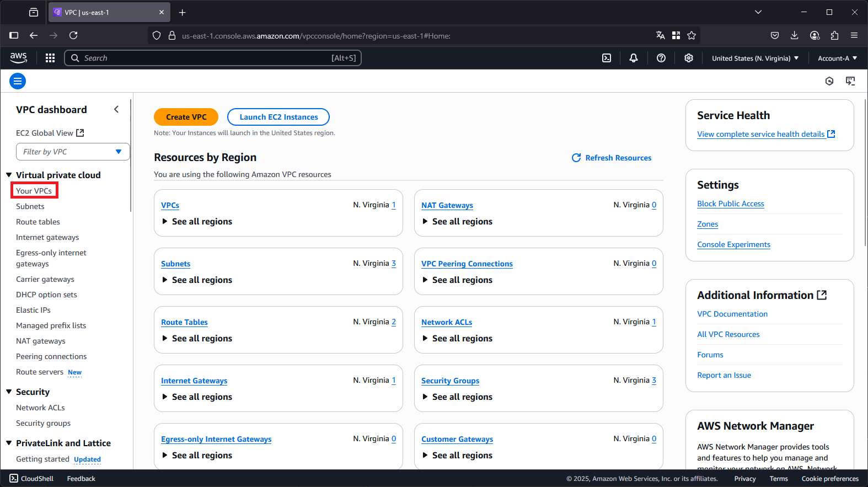
Task: Click the Refresh Resources link
Action: [x=618, y=158]
